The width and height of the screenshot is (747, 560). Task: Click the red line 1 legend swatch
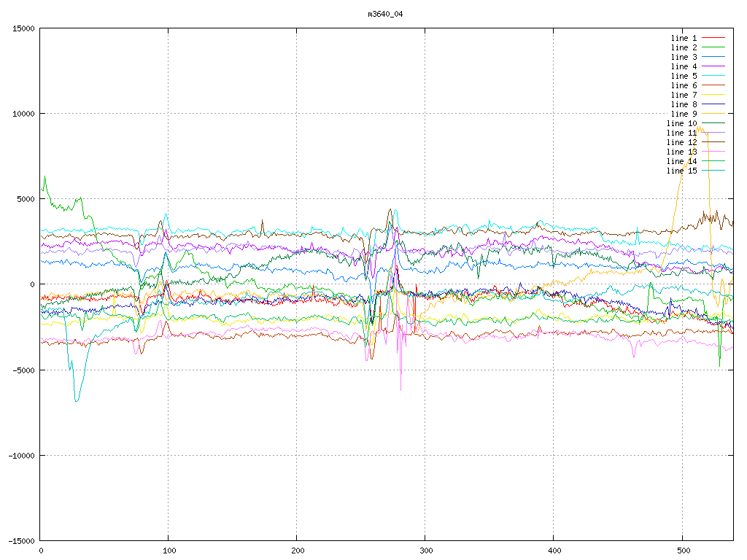(x=713, y=38)
